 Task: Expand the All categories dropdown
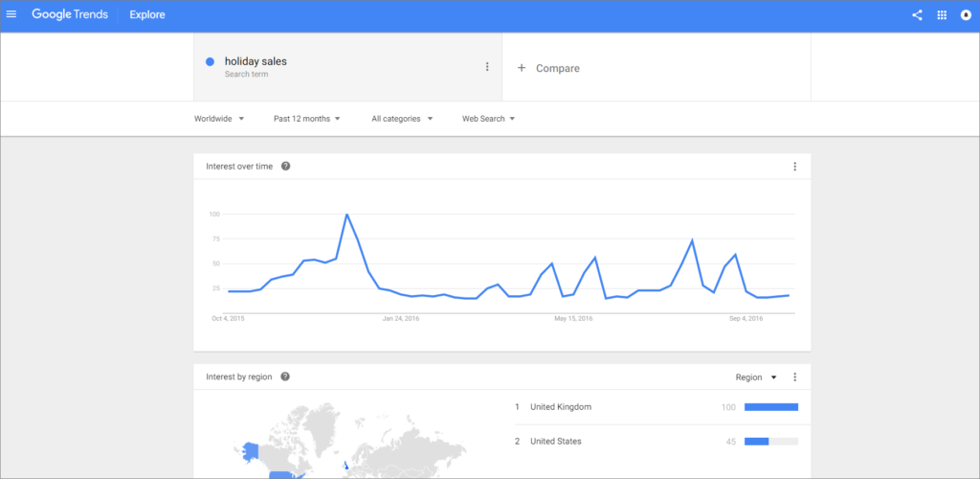point(402,119)
